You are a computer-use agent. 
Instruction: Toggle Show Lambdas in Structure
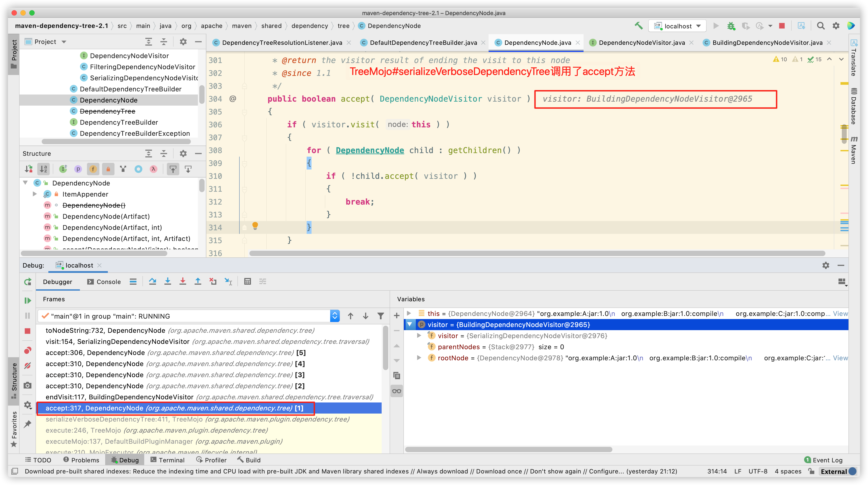point(153,169)
